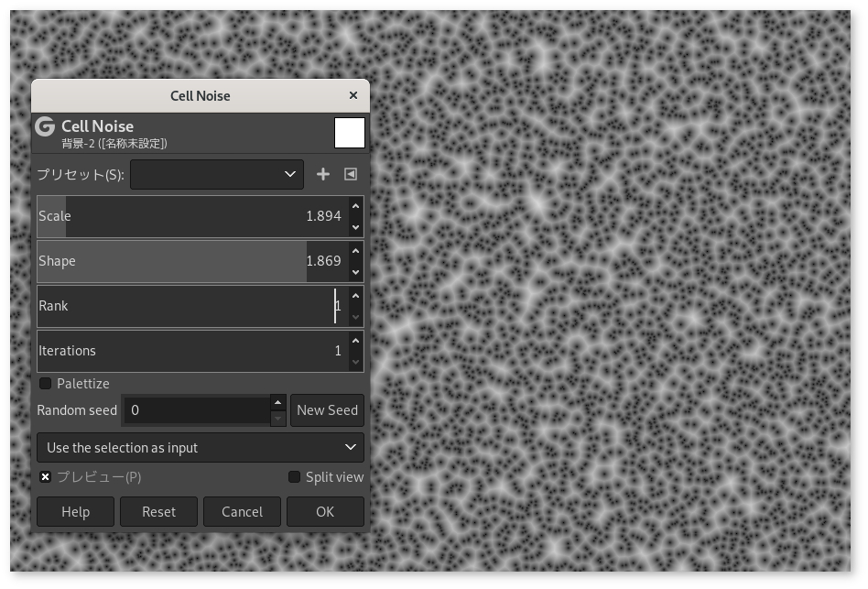Viewport: 868px width, 589px height.
Task: Uncheck the プレビュー(P) preview checkbox
Action: point(46,477)
